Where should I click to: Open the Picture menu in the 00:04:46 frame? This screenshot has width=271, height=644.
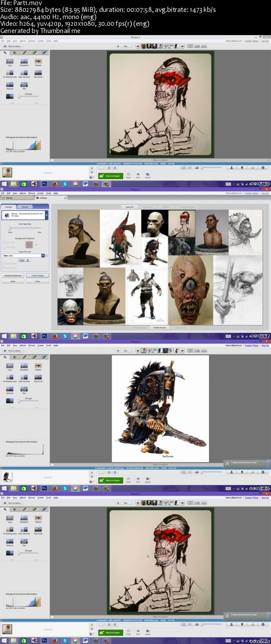[x=32, y=345]
